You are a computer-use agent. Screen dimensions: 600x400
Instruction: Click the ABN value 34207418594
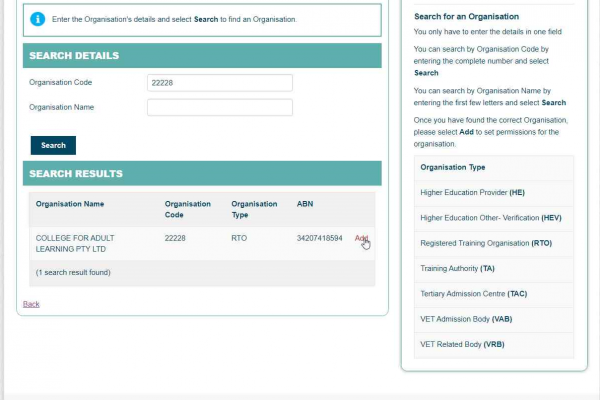click(319, 238)
